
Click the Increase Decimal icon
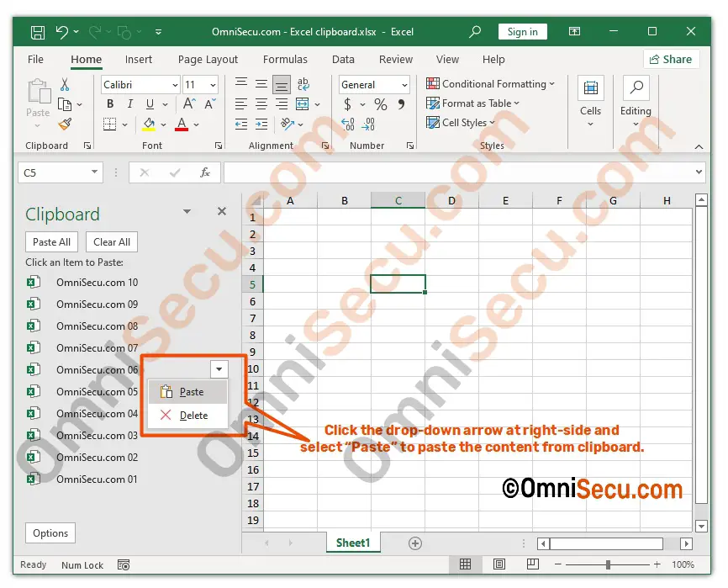[x=348, y=124]
